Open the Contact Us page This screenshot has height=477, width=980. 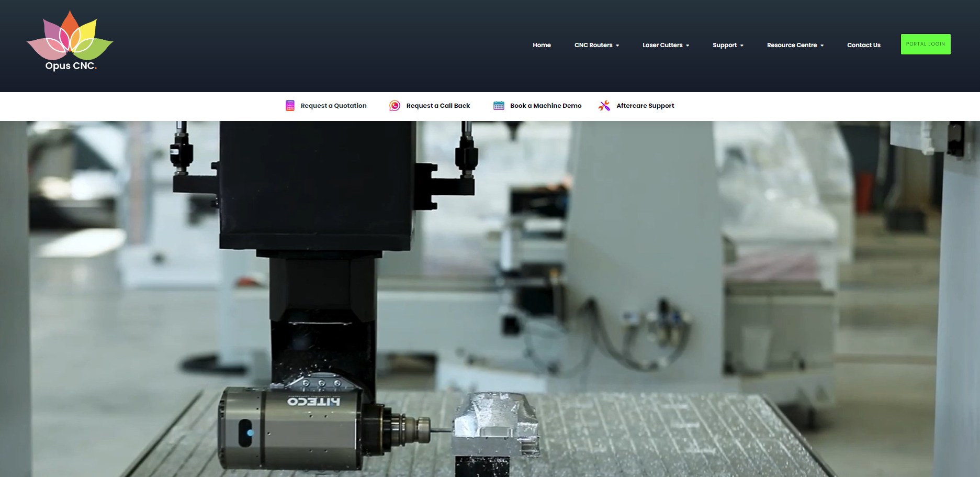pyautogui.click(x=864, y=45)
